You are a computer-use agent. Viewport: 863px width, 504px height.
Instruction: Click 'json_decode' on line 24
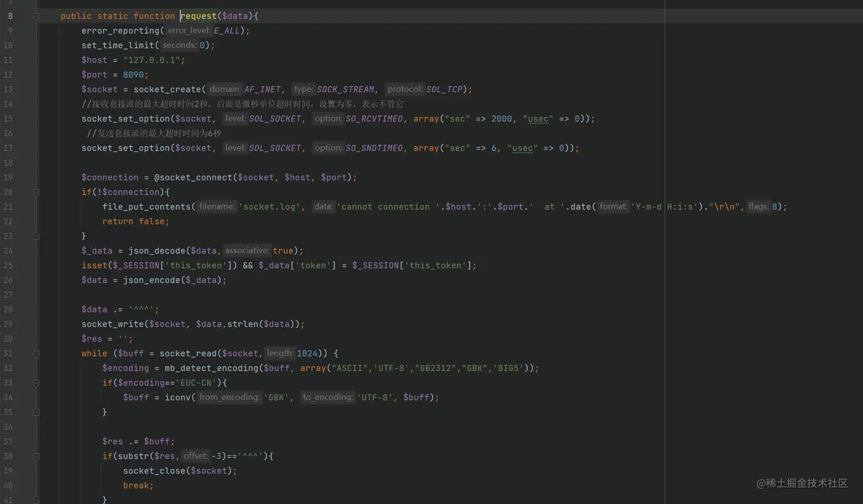[157, 251]
